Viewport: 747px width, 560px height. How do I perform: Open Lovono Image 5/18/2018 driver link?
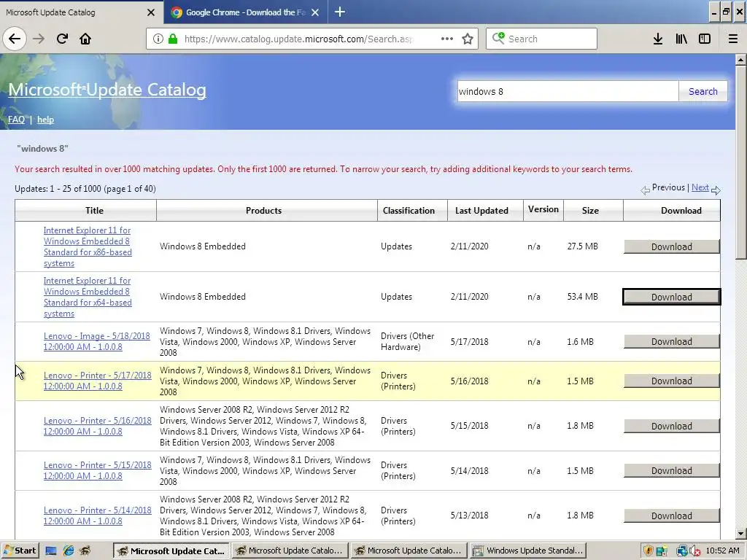[x=97, y=341]
